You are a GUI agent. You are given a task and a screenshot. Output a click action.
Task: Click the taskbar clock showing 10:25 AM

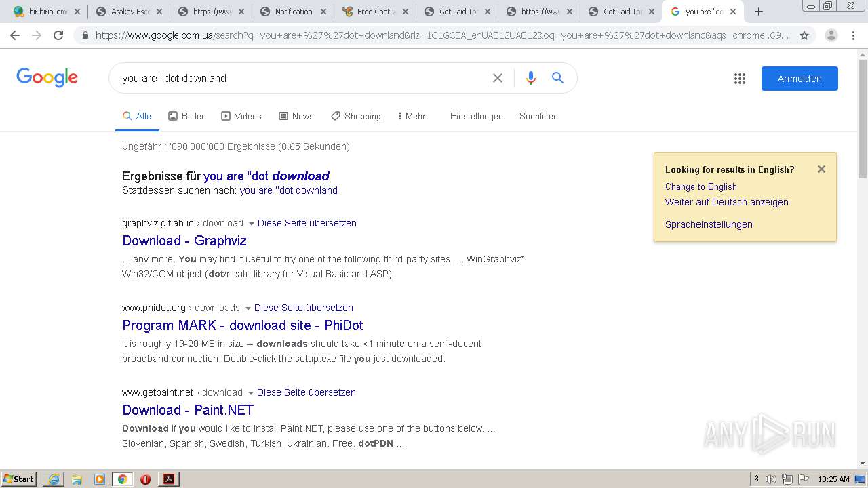833,479
